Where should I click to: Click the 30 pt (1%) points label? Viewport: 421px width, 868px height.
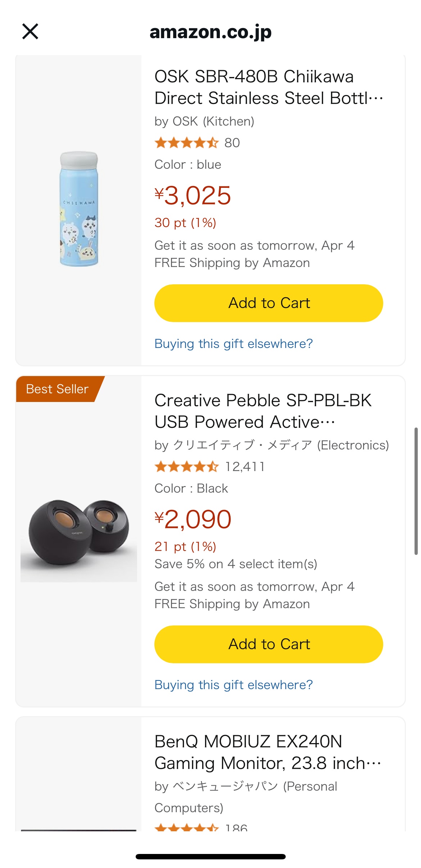(x=185, y=223)
